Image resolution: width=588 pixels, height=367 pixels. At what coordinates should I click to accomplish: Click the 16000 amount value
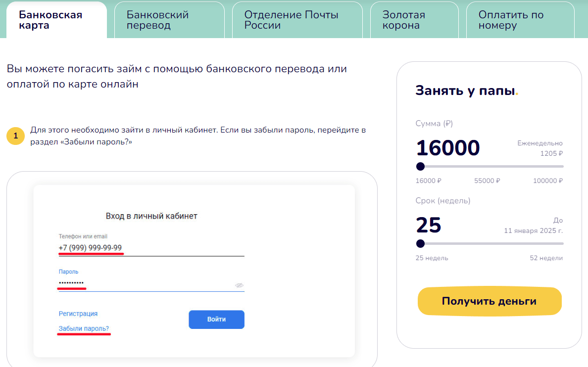pyautogui.click(x=448, y=148)
